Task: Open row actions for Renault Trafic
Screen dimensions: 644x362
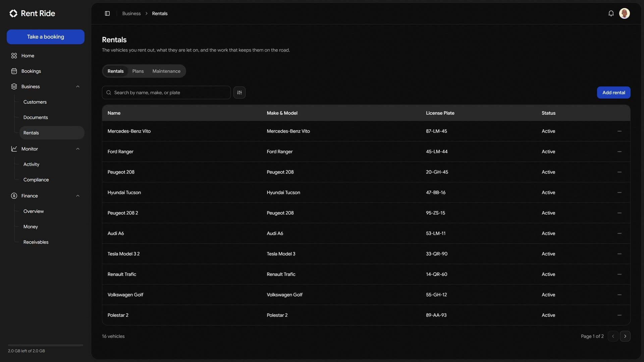Action: pyautogui.click(x=620, y=274)
